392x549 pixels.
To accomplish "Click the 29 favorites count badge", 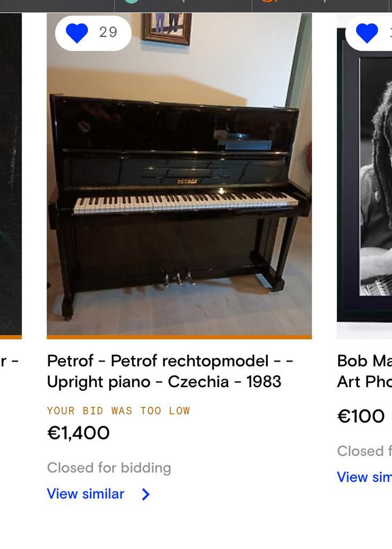I will point(108,33).
